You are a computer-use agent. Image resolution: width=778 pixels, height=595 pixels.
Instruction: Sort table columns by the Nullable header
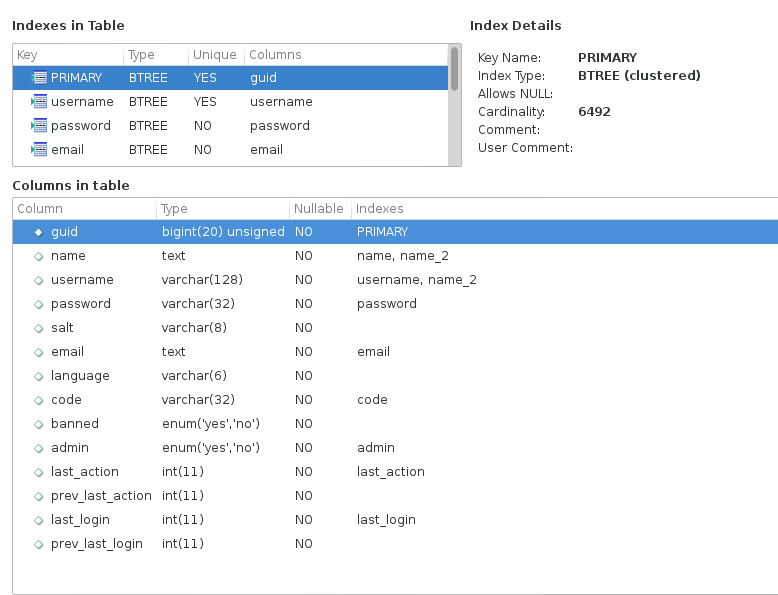(x=320, y=208)
